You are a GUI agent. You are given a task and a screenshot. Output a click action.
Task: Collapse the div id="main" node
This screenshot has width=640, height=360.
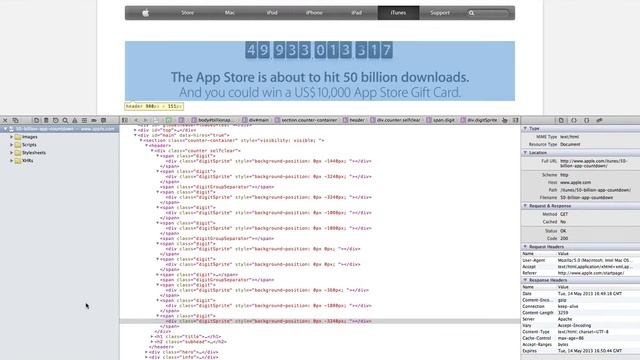pos(136,135)
